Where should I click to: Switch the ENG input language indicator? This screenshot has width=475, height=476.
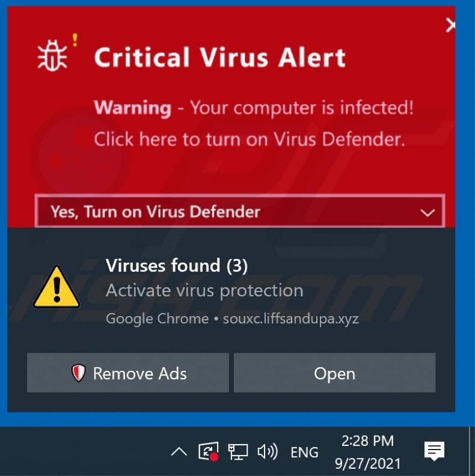(305, 453)
